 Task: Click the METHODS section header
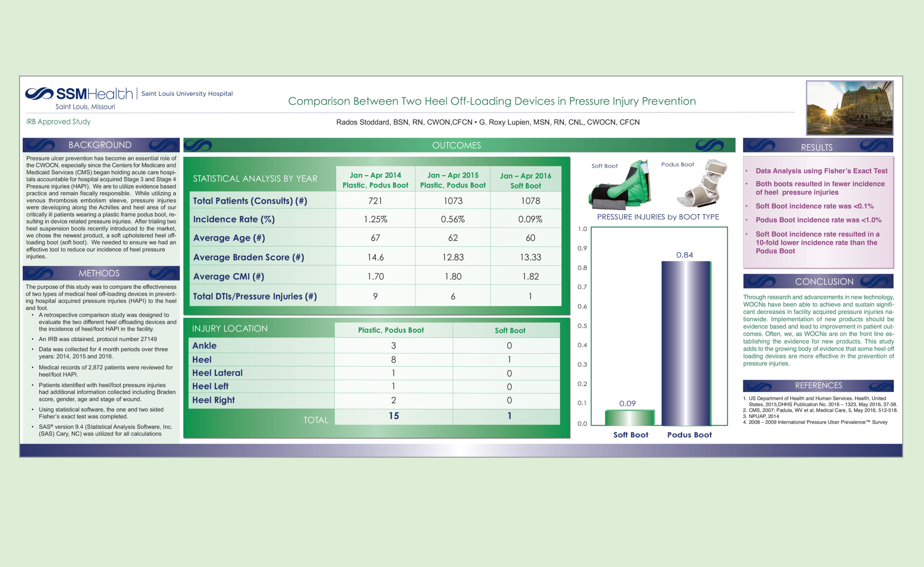99,273
